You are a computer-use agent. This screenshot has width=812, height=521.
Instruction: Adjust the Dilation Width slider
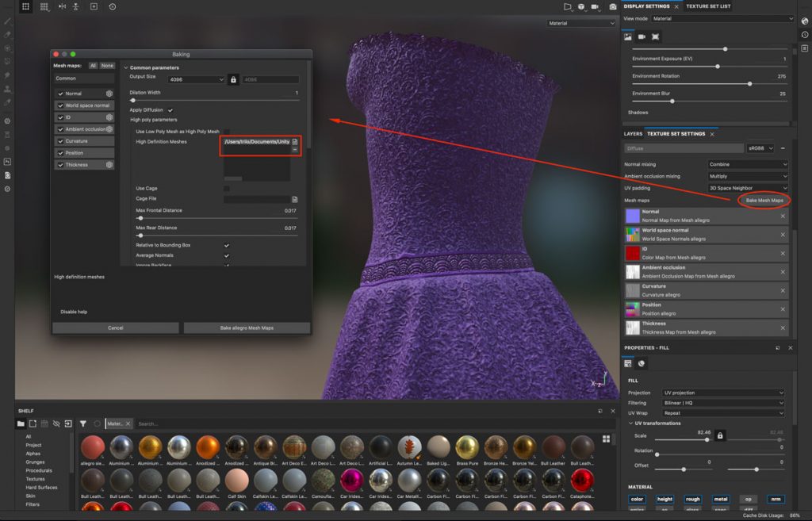tap(133, 101)
